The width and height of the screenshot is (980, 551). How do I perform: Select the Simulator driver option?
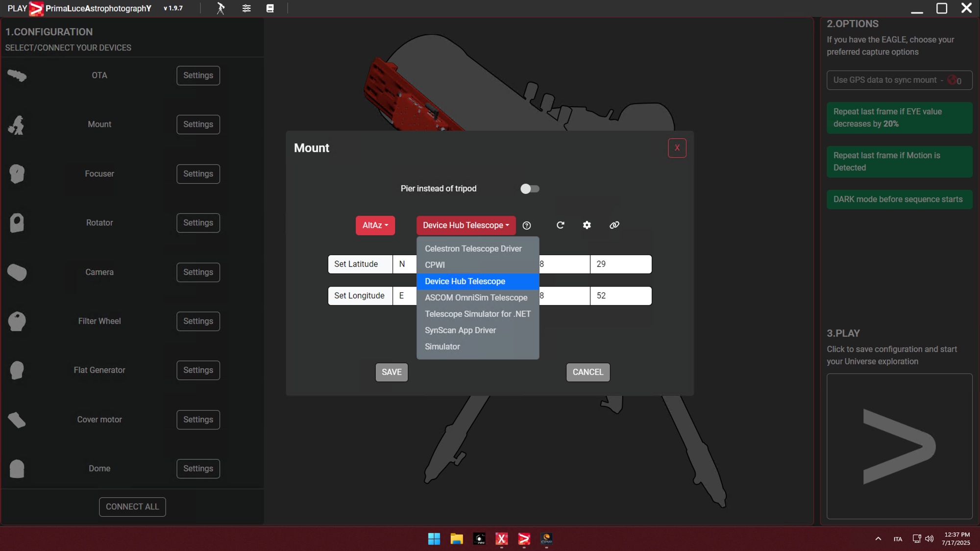point(478,347)
